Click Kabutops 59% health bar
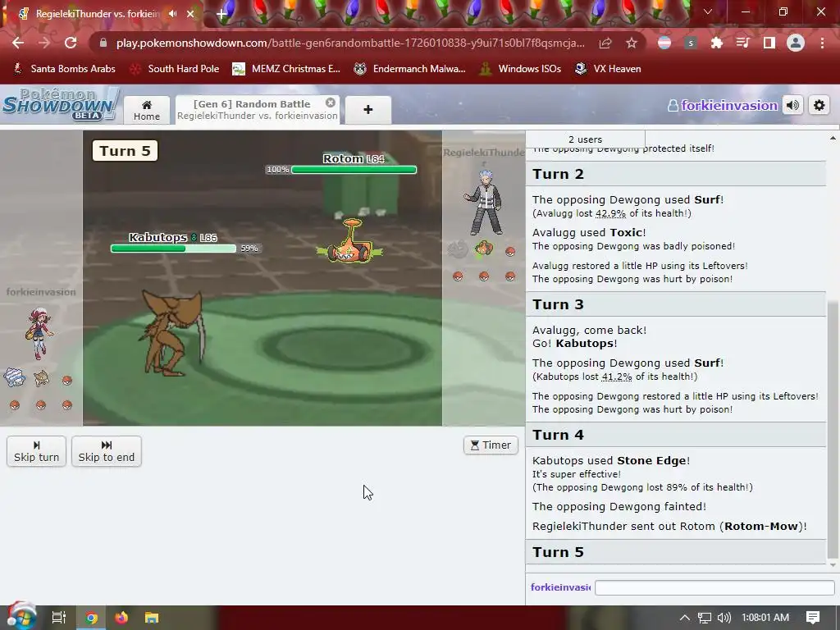The height and width of the screenshot is (630, 840). (173, 249)
